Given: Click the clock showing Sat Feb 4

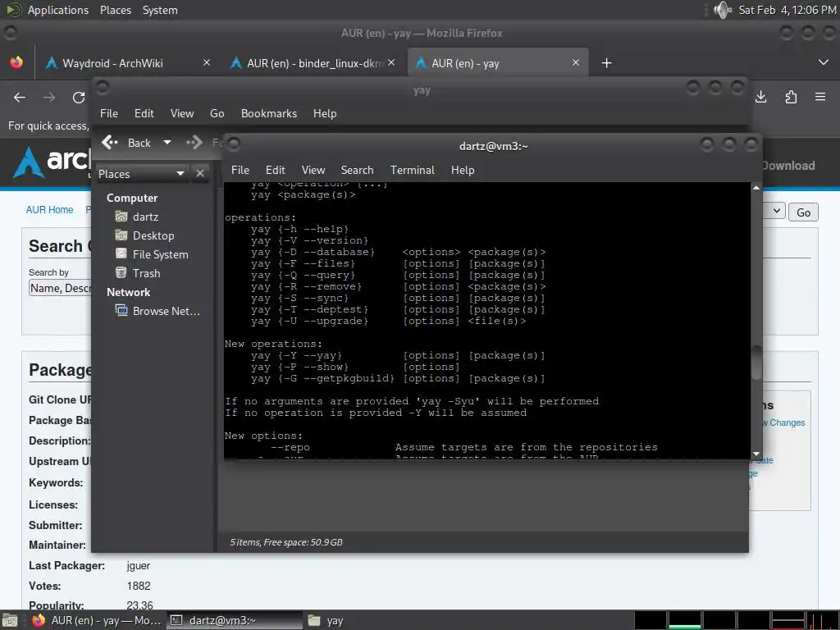Looking at the screenshot, I should [787, 10].
